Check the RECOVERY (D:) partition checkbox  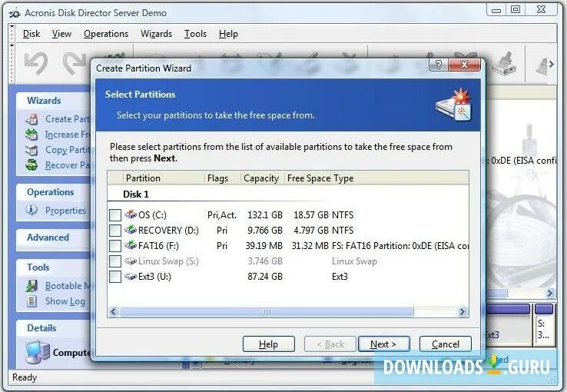tap(115, 231)
